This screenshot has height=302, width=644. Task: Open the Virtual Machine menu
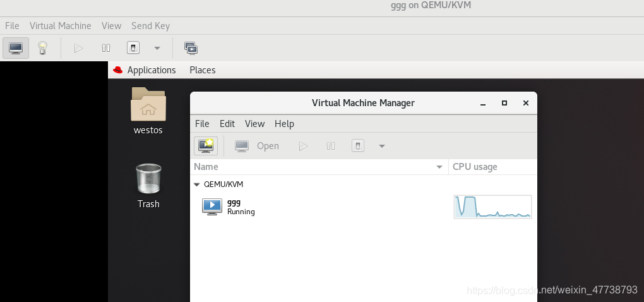[61, 26]
